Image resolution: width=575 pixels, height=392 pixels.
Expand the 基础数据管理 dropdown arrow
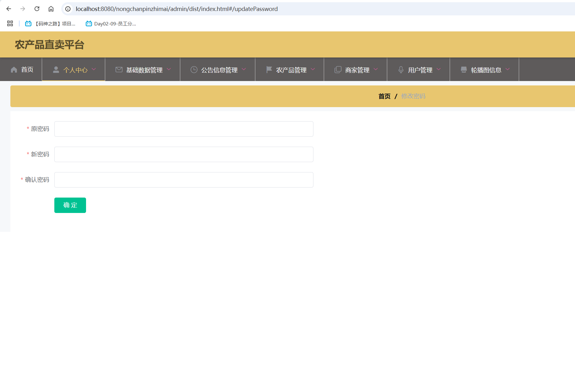169,69
